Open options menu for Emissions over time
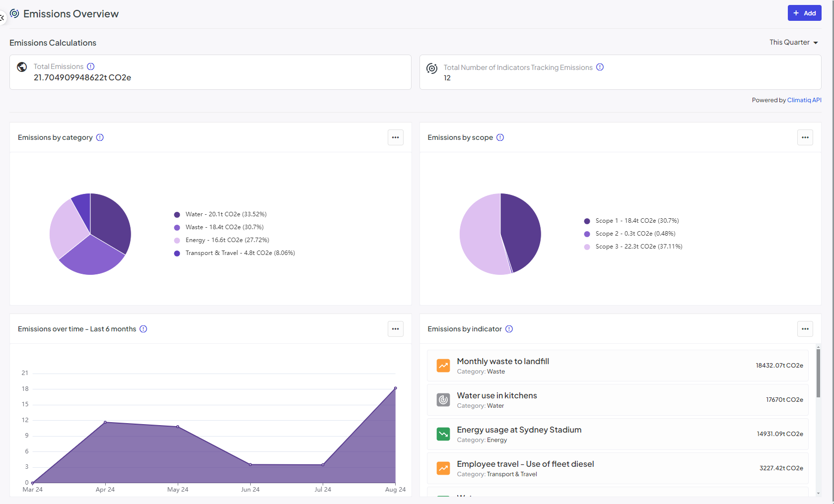The image size is (834, 504). (396, 329)
